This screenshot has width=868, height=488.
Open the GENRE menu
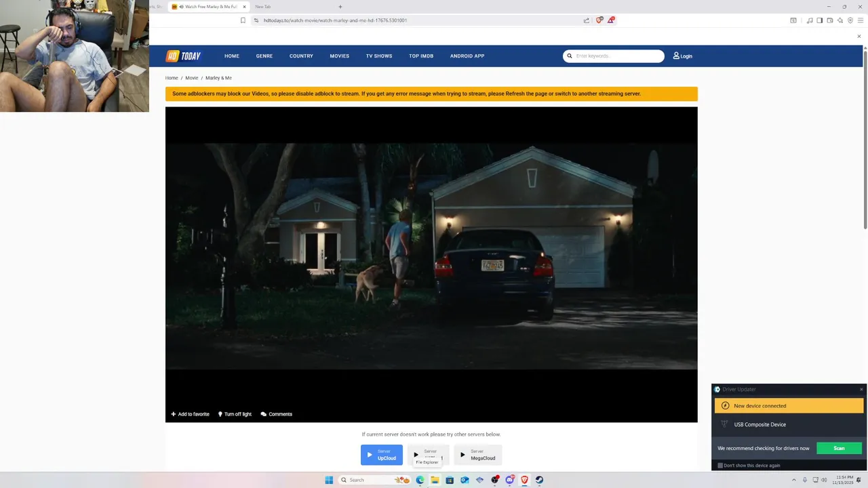point(264,56)
